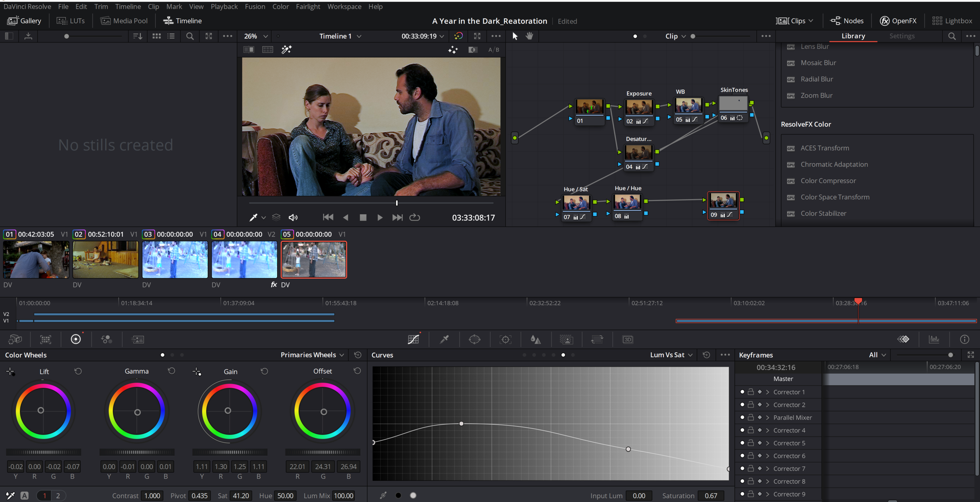980x502 pixels.
Task: Open the Playback menu
Action: (224, 7)
